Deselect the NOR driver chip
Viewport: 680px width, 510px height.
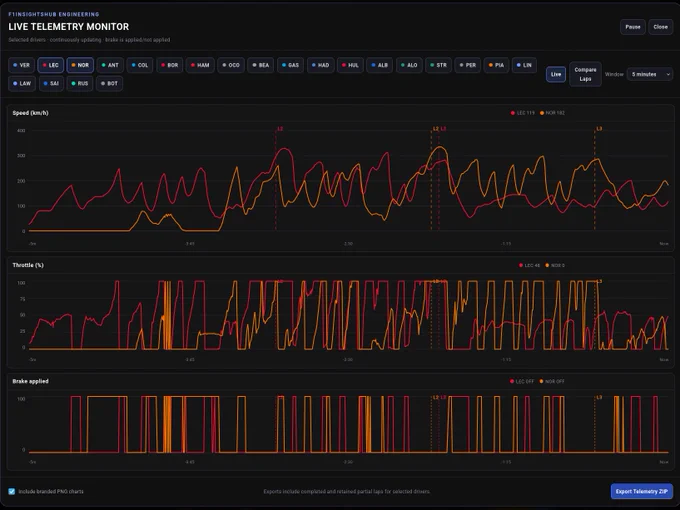pyautogui.click(x=80, y=65)
